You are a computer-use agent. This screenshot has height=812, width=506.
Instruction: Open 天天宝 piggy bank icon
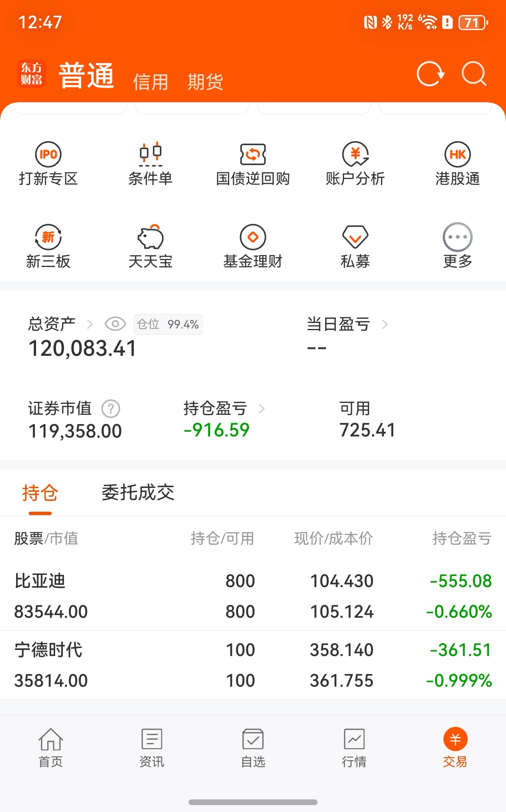pos(150,237)
